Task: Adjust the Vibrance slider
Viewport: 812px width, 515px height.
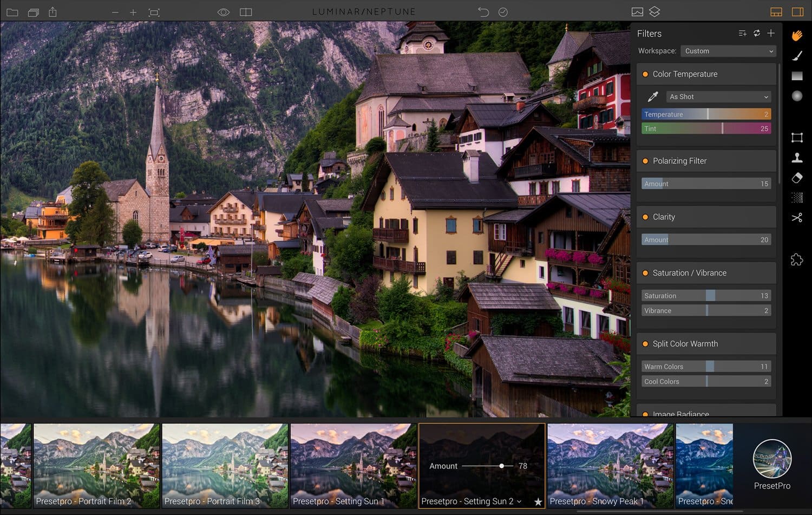Action: (x=706, y=311)
